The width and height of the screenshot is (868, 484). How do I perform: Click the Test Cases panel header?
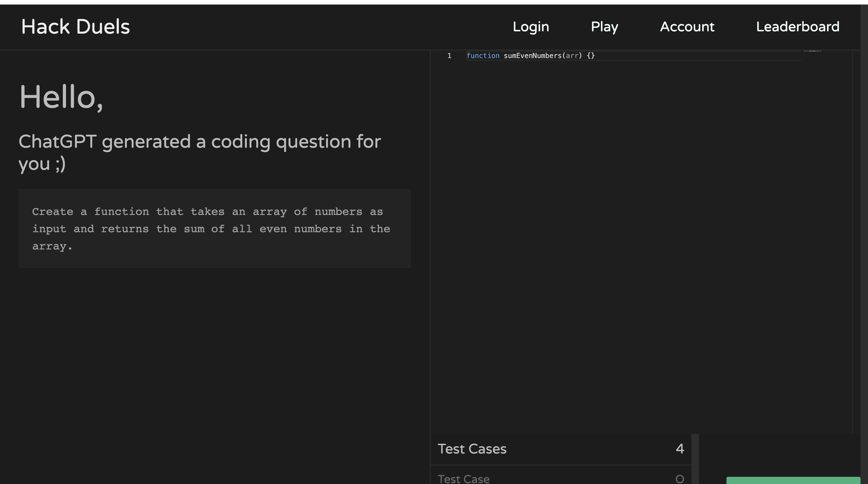pyautogui.click(x=472, y=449)
